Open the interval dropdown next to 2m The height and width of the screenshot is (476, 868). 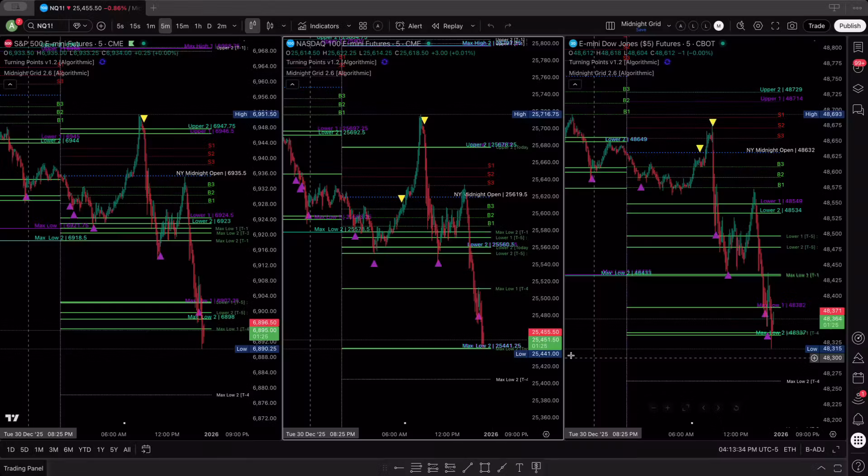pyautogui.click(x=234, y=26)
